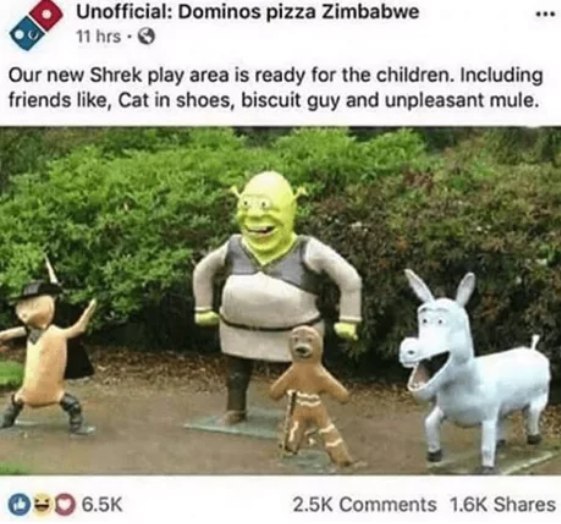
Task: View the 2.5K Comments
Action: tap(365, 505)
